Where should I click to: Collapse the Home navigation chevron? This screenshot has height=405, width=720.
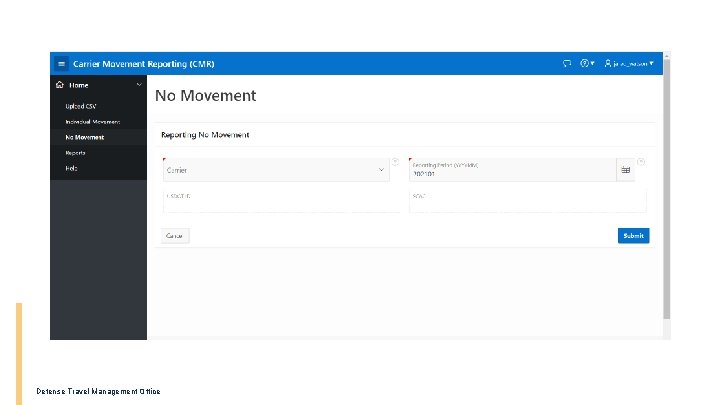coord(139,85)
